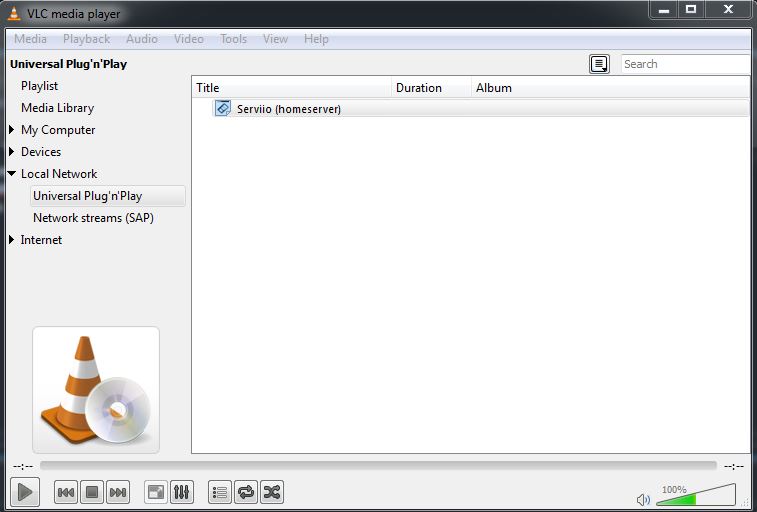Stop playback with the stop button
The height and width of the screenshot is (512, 757).
pos(92,492)
